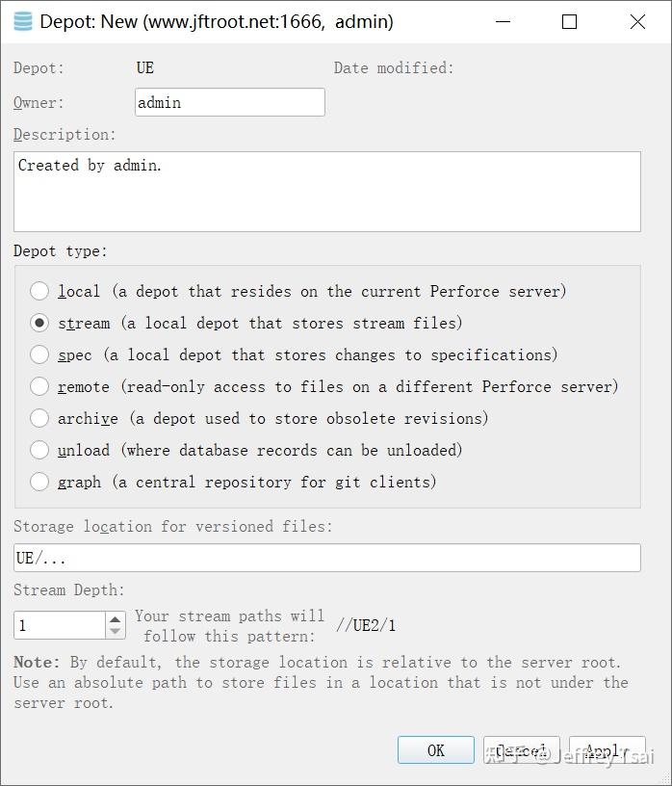This screenshot has width=672, height=786.
Task: Increase Stream Depth with up arrow
Action: (116, 619)
